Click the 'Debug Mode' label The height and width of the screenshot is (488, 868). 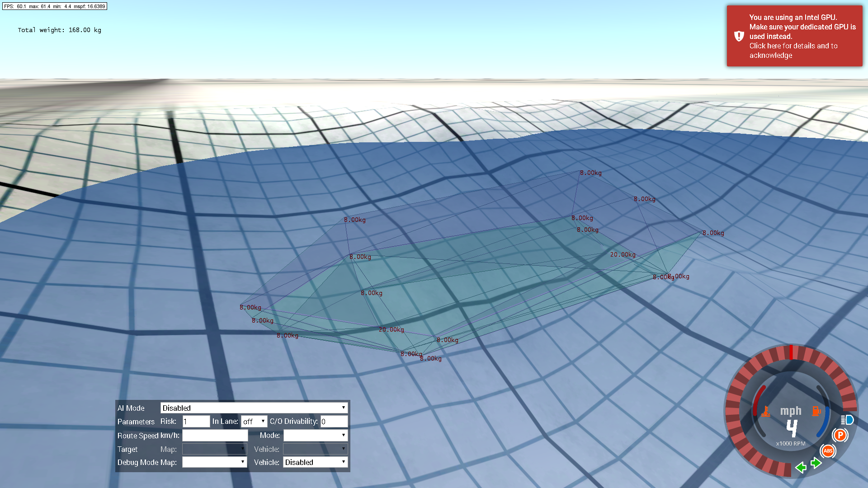(x=138, y=462)
